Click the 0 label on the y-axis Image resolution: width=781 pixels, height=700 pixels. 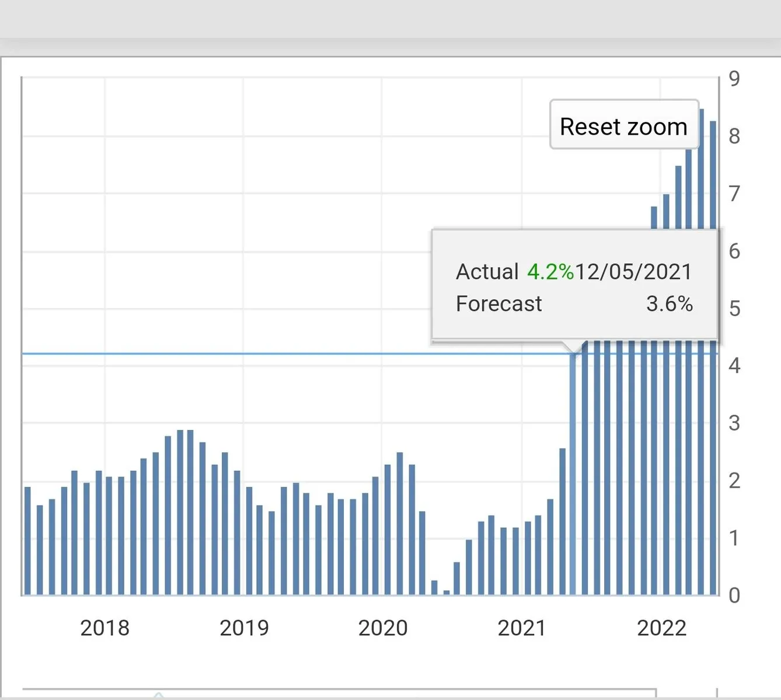coord(734,596)
